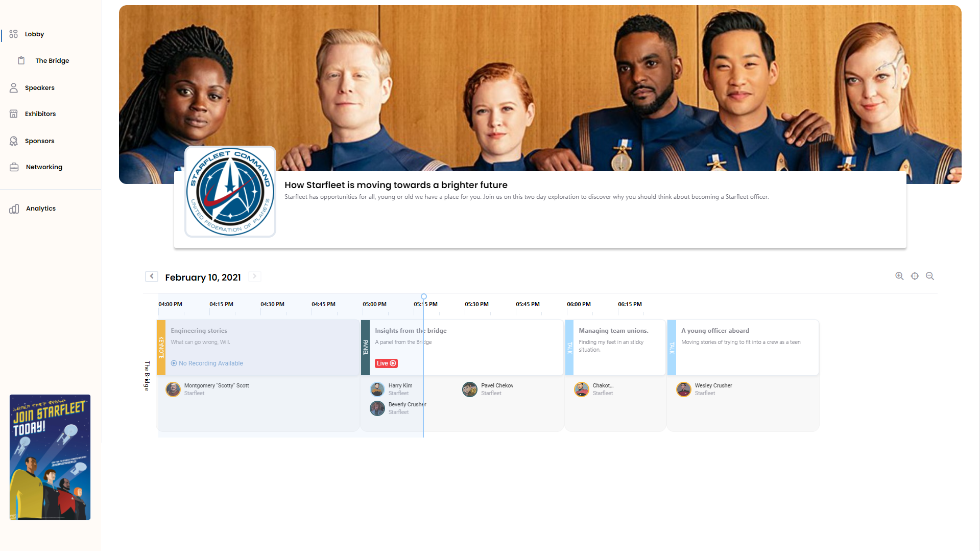The width and height of the screenshot is (980, 551).
Task: Navigate to Exhibitors
Action: click(40, 114)
